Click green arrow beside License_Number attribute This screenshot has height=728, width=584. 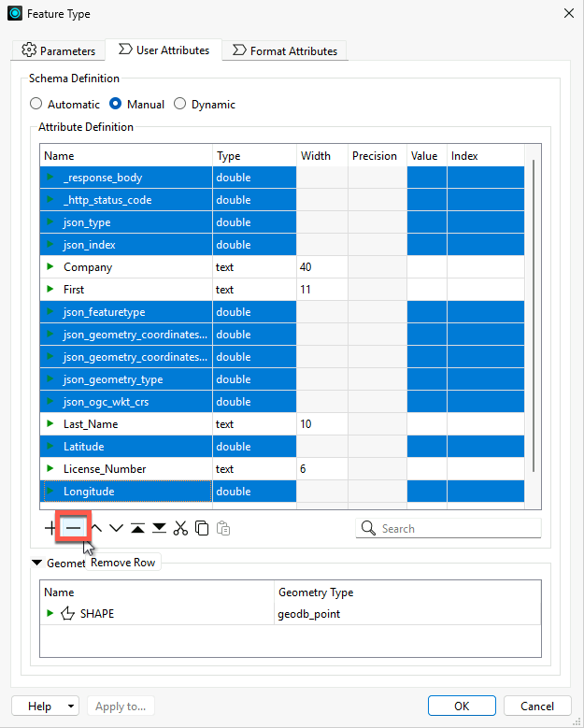[x=50, y=468]
